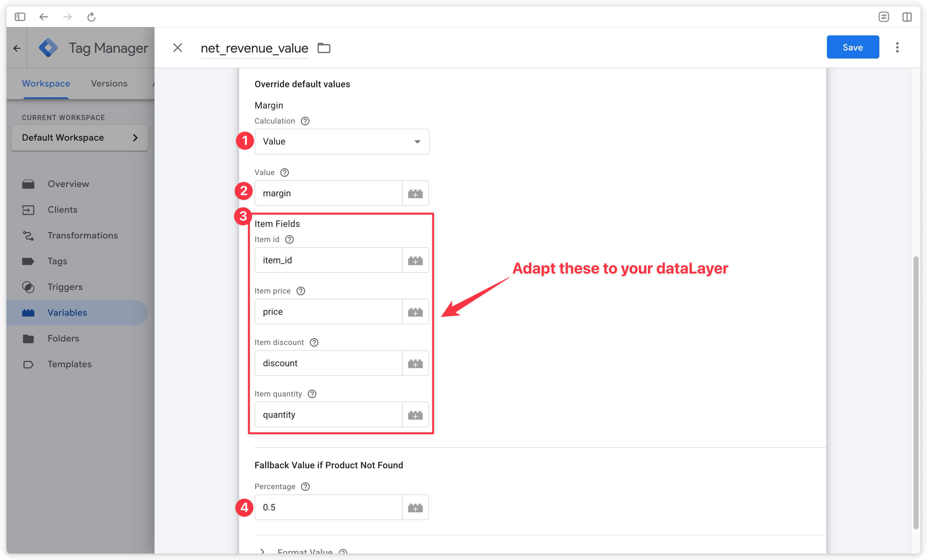927x560 pixels.
Task: Open Tags in the sidebar
Action: [x=77, y=261]
